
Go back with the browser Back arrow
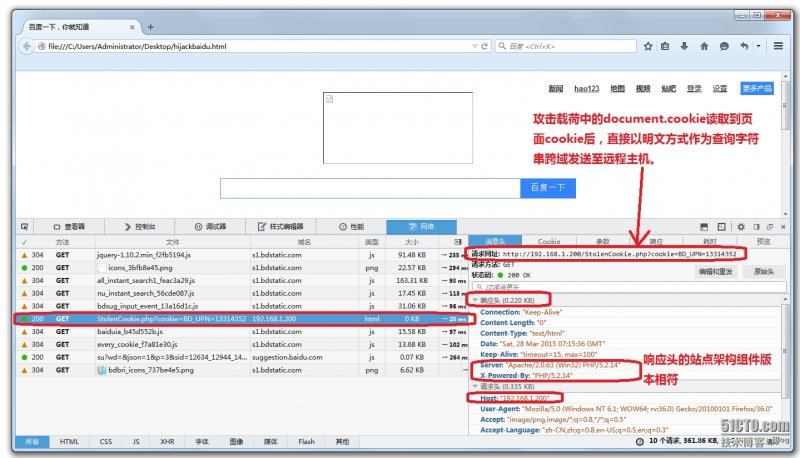tap(27, 46)
